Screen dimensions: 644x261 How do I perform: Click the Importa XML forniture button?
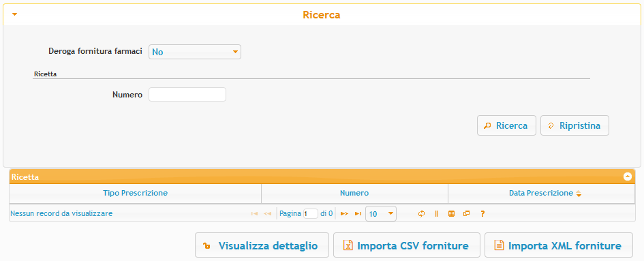559,245
